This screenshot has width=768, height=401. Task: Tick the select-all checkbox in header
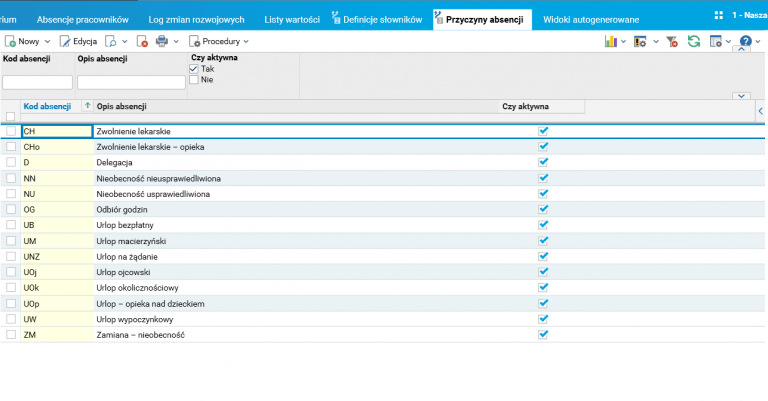(10, 117)
